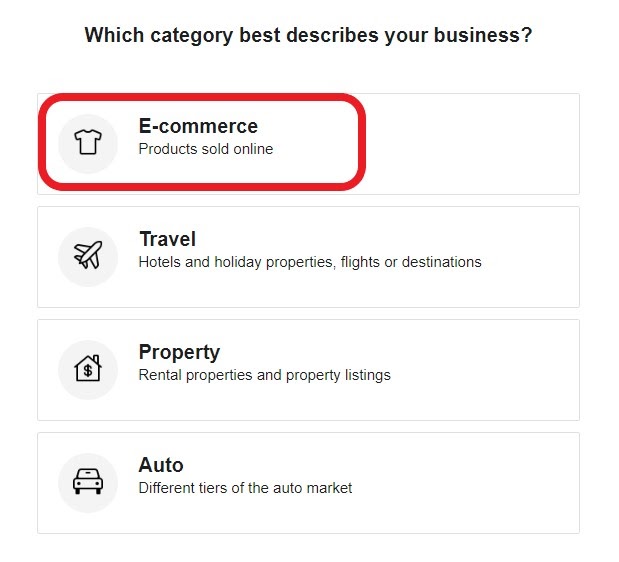The height and width of the screenshot is (562, 619).
Task: Select the E-commerce category title
Action: pyautogui.click(x=198, y=126)
